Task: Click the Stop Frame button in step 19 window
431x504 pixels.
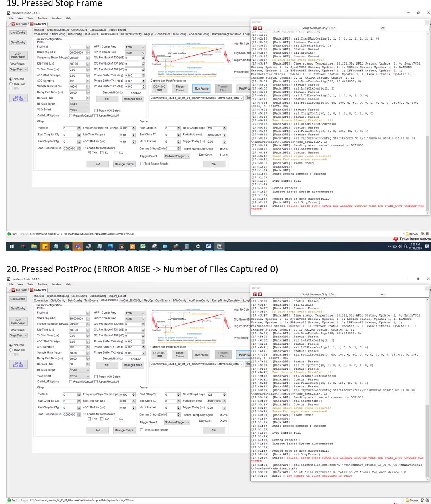Action: (201, 88)
